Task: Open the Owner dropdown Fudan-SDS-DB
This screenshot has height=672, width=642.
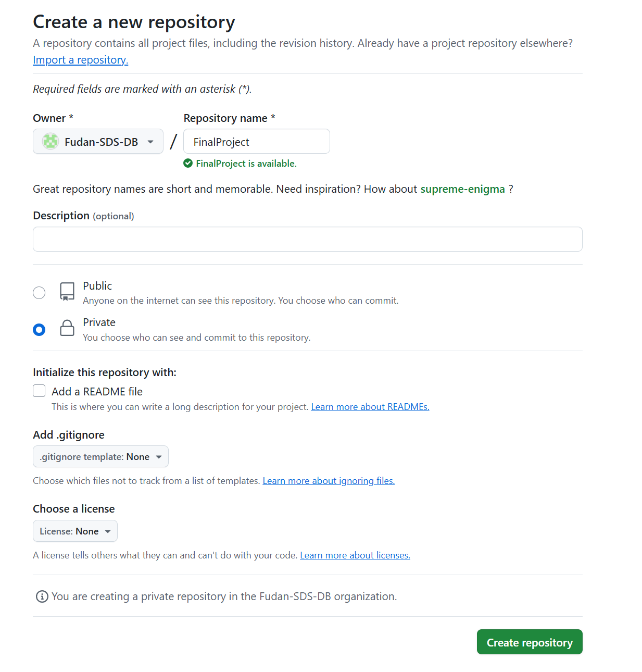Action: point(98,141)
